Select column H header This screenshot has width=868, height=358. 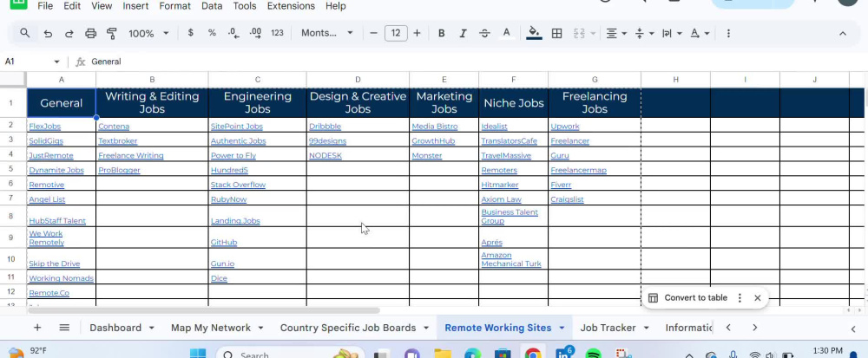(x=675, y=80)
